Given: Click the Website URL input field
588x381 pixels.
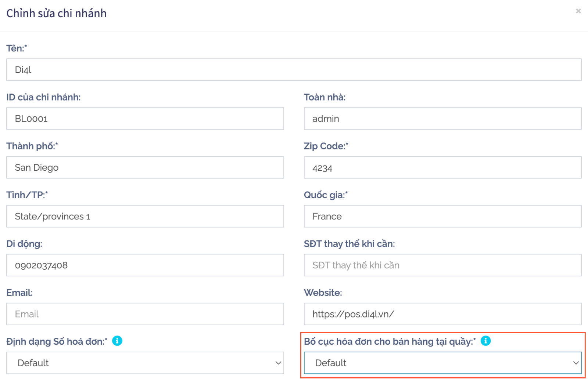Looking at the screenshot, I should click(x=442, y=314).
